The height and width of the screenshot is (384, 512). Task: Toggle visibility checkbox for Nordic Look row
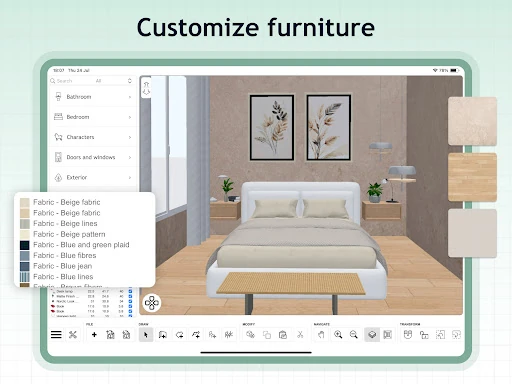click(130, 301)
